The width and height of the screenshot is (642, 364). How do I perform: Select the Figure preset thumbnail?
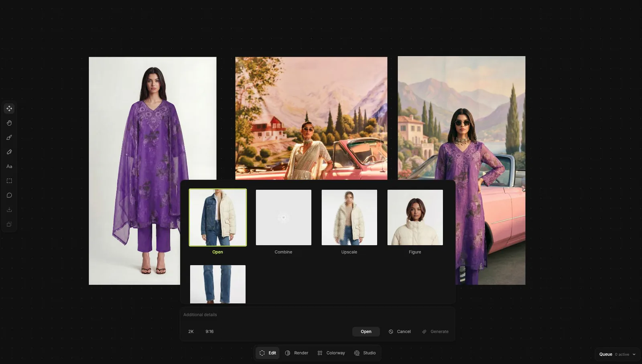click(x=415, y=218)
